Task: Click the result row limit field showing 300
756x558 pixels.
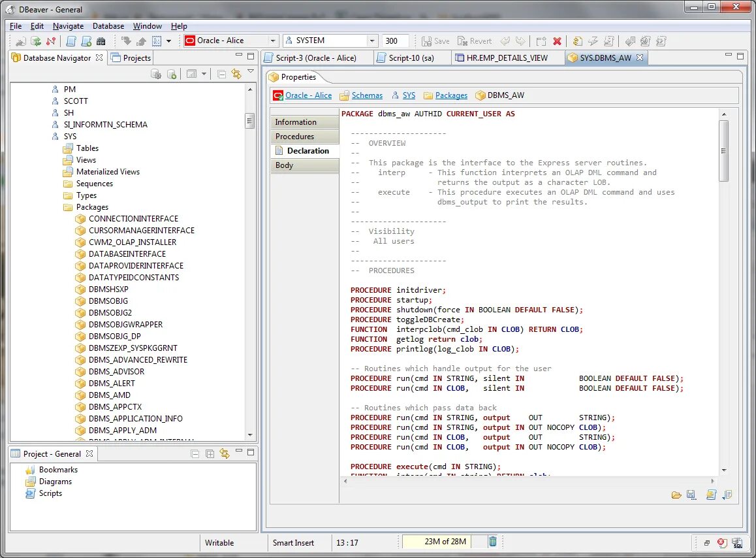Action: click(396, 41)
